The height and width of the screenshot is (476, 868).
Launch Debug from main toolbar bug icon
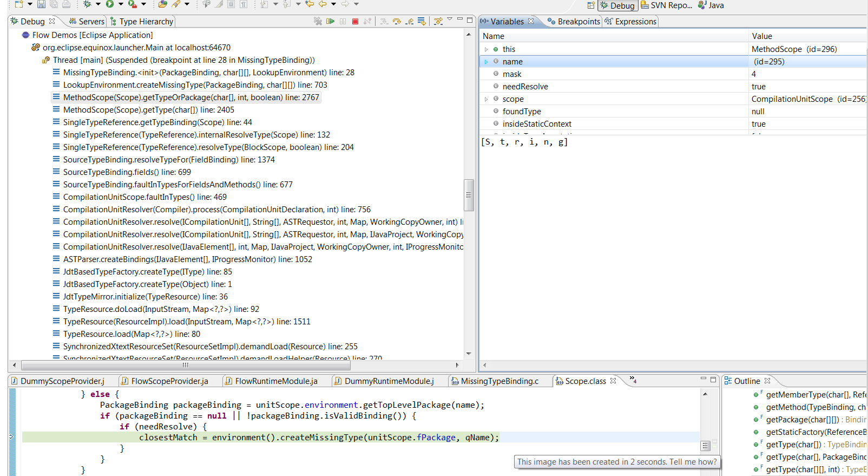pyautogui.click(x=87, y=4)
